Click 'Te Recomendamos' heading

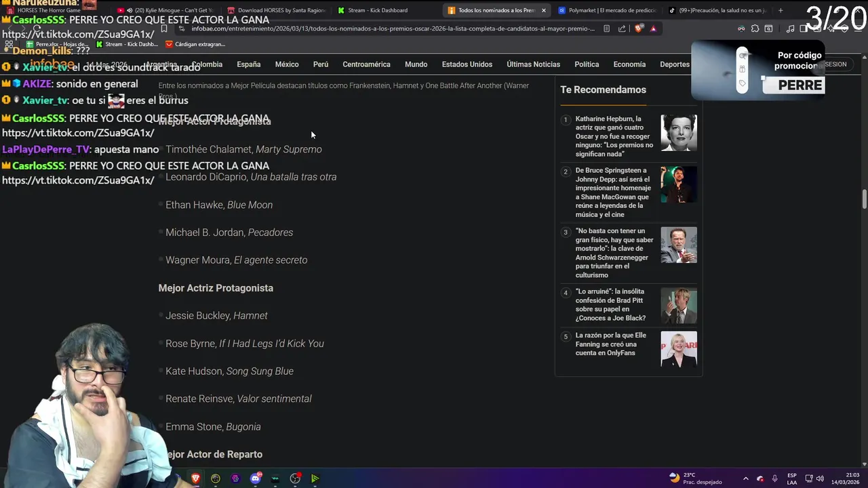603,89
